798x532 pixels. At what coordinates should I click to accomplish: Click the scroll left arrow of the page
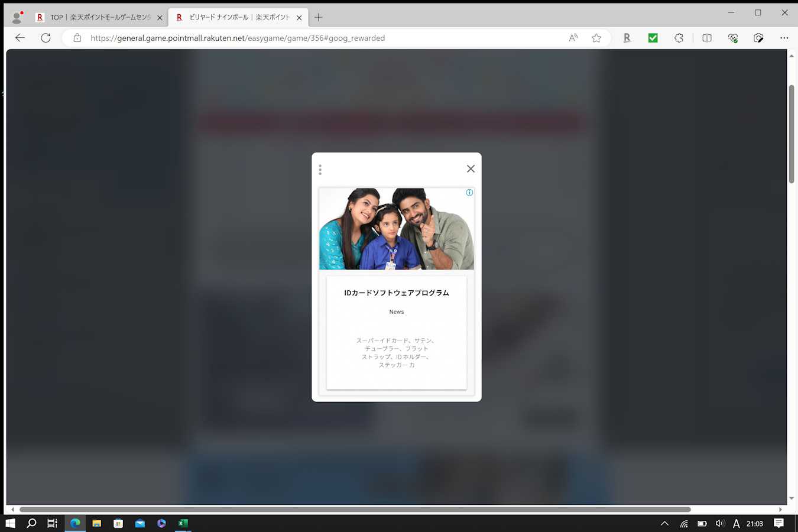tap(13, 510)
